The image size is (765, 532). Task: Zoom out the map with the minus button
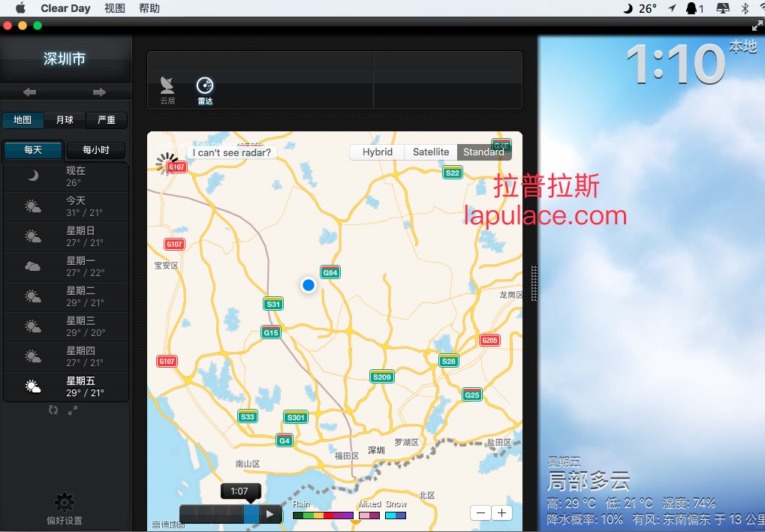point(480,512)
